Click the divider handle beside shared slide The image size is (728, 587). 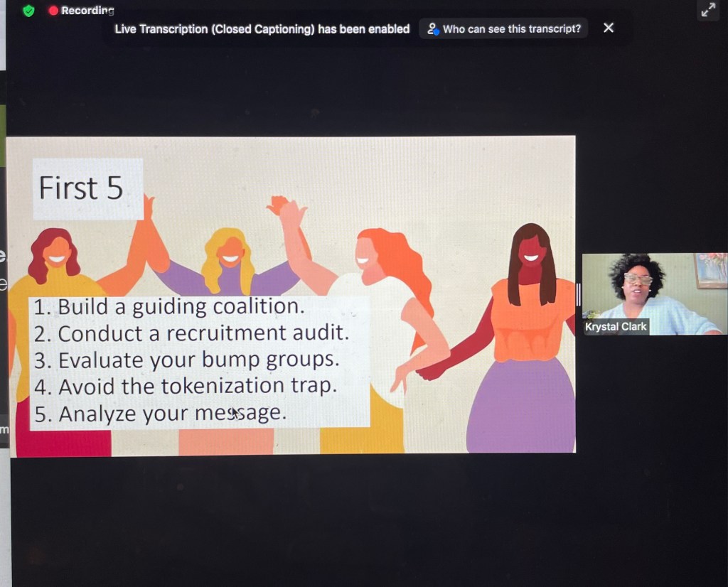[579, 294]
